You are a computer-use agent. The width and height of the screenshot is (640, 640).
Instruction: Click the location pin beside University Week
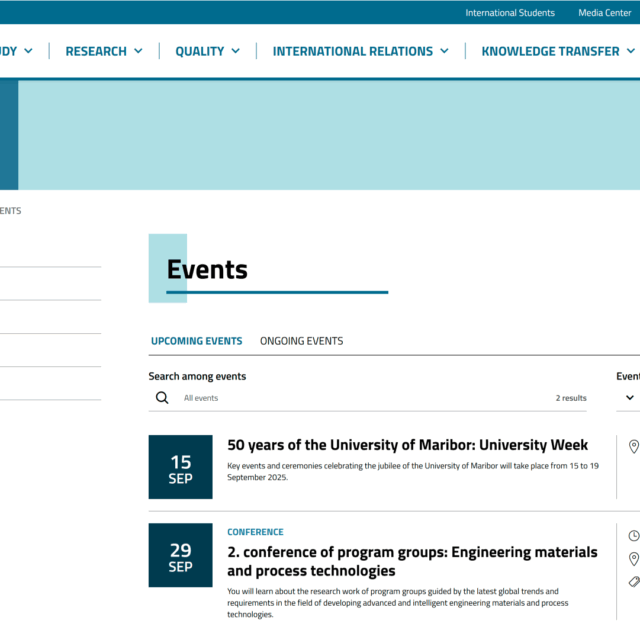(x=633, y=447)
